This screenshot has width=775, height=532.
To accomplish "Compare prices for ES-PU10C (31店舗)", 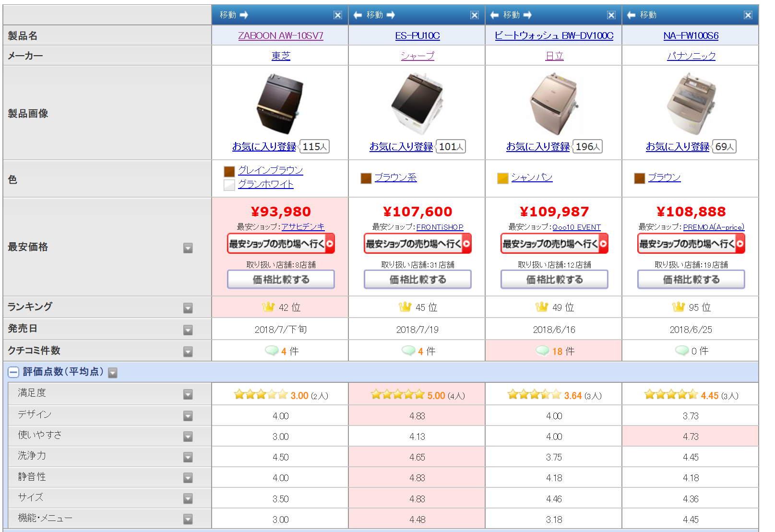I will 417,279.
